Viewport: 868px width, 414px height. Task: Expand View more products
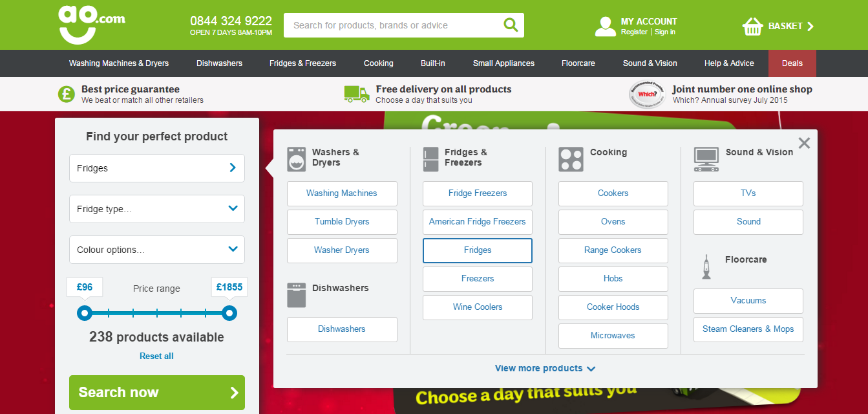tap(545, 368)
